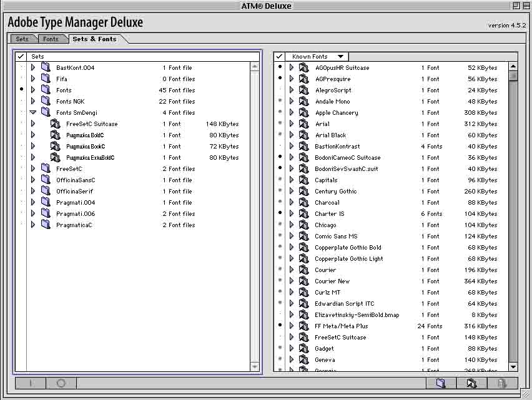Select the Comic Sans MS suitcase icon
The image size is (532, 400).
[303, 236]
